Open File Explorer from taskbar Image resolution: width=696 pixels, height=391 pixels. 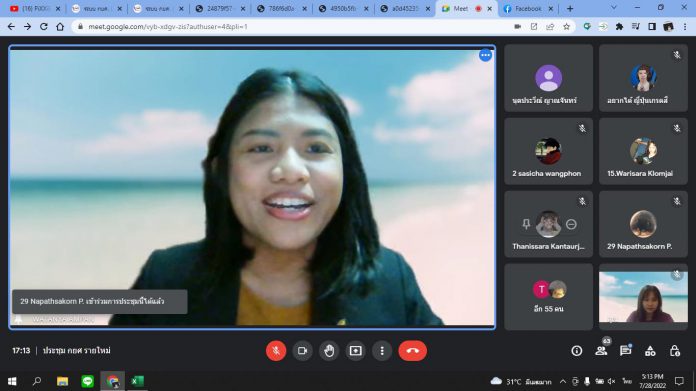(62, 381)
